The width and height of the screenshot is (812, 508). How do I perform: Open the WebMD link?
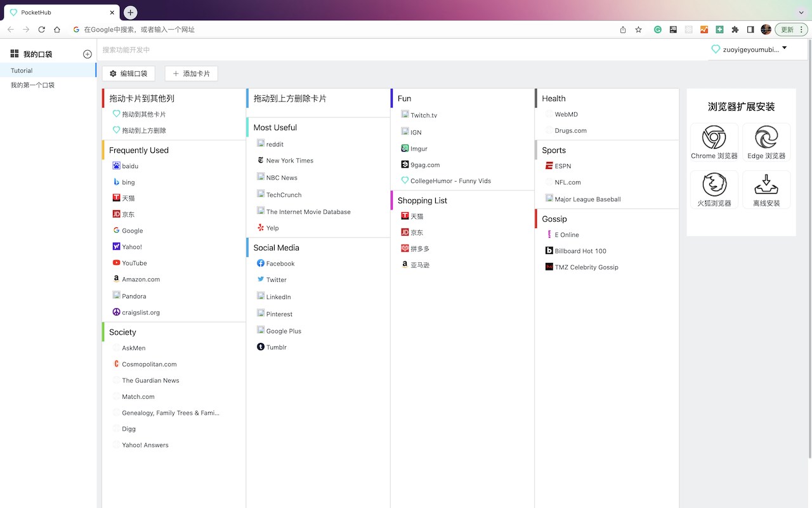tap(566, 114)
